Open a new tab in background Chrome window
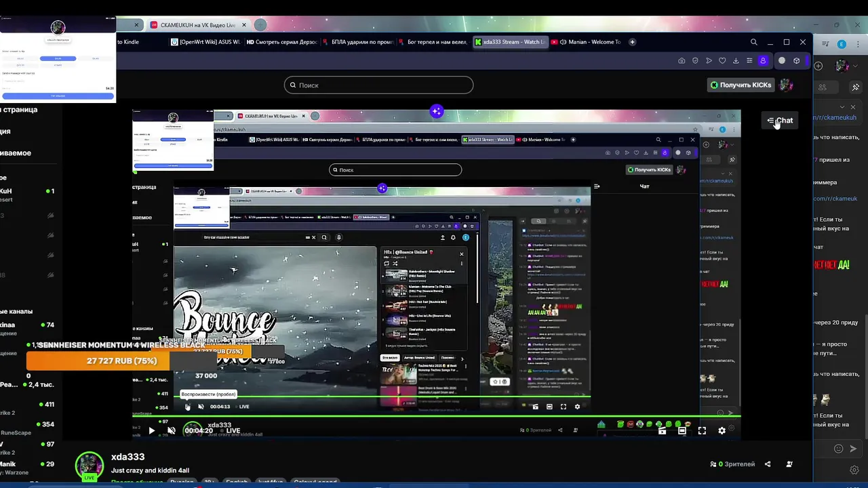Image resolution: width=868 pixels, height=488 pixels. pos(260,25)
